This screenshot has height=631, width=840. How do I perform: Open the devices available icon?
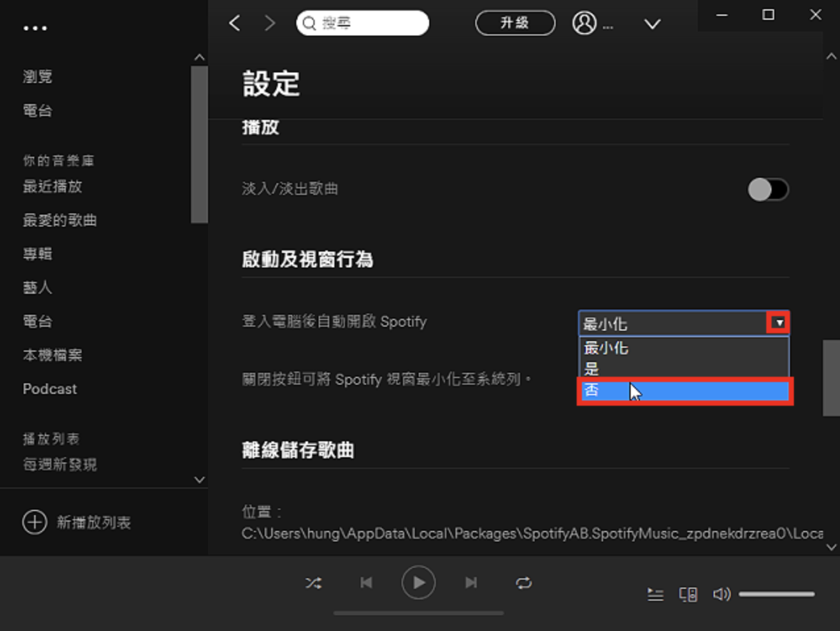point(688,595)
